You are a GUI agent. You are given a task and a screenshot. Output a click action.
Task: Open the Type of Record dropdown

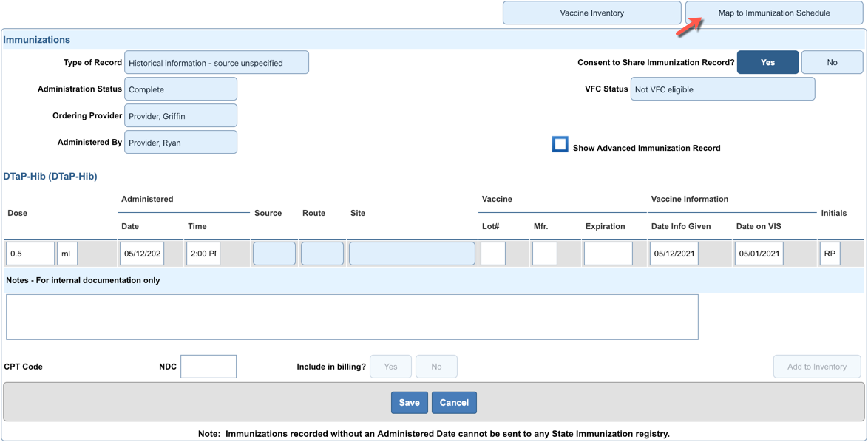pos(217,63)
